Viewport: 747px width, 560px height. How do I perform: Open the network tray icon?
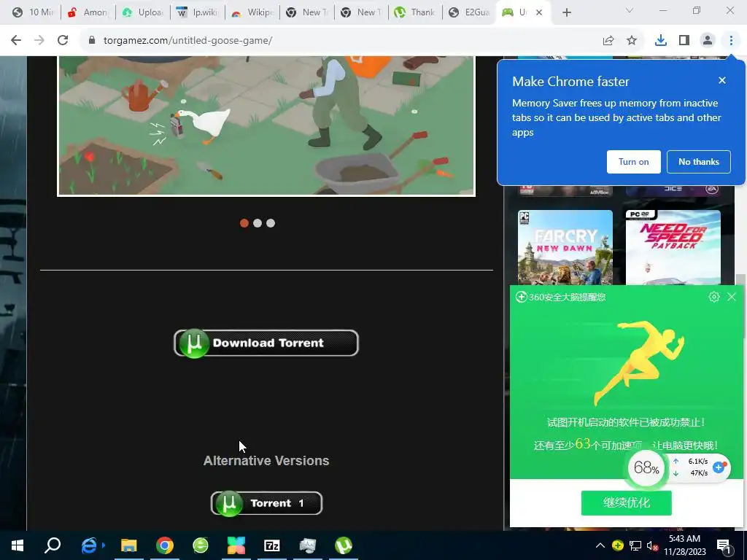pos(635,545)
